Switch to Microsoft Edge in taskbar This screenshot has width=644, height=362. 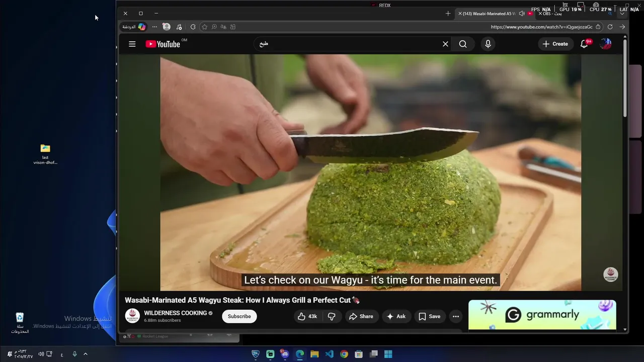300,354
